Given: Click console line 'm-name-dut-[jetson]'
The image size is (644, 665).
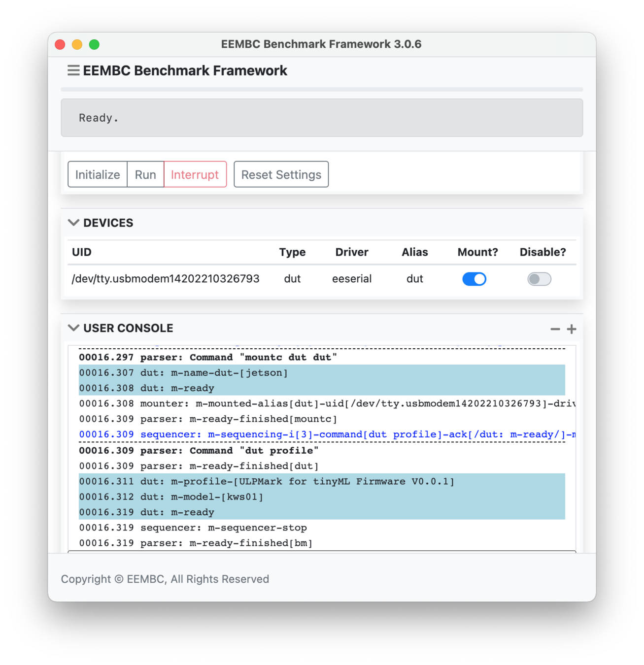Looking at the screenshot, I should click(322, 372).
